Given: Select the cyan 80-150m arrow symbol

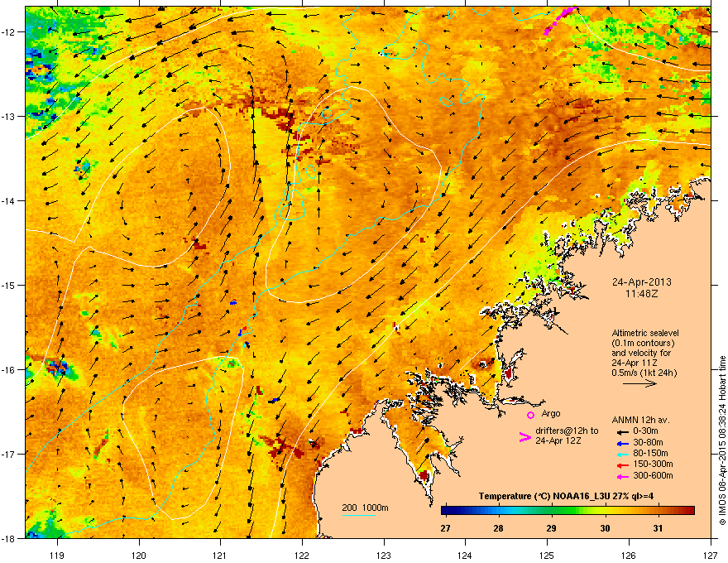Looking at the screenshot, I should (x=623, y=454).
